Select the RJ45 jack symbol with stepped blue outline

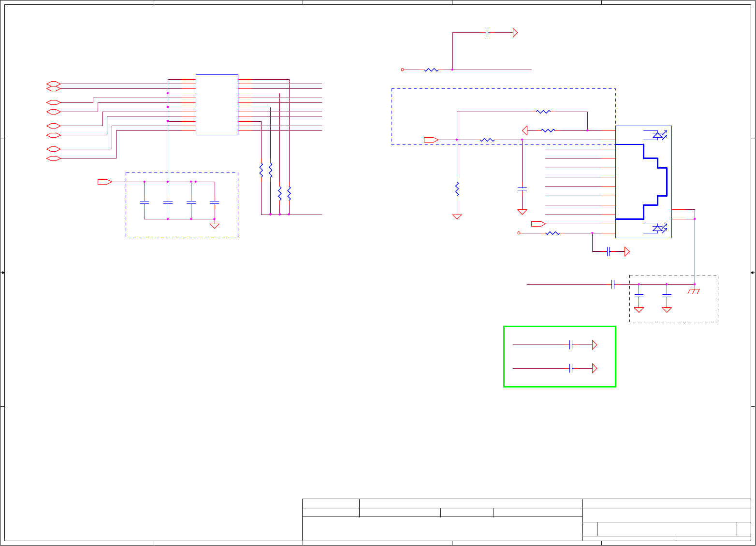pyautogui.click(x=643, y=182)
